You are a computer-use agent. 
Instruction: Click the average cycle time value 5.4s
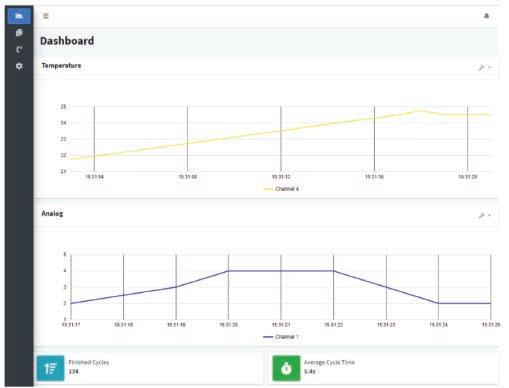coord(310,371)
